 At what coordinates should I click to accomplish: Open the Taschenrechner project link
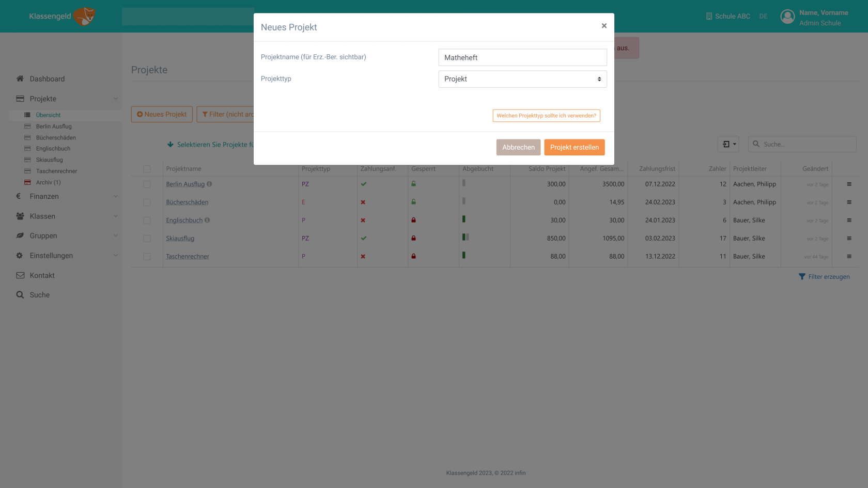tap(188, 257)
